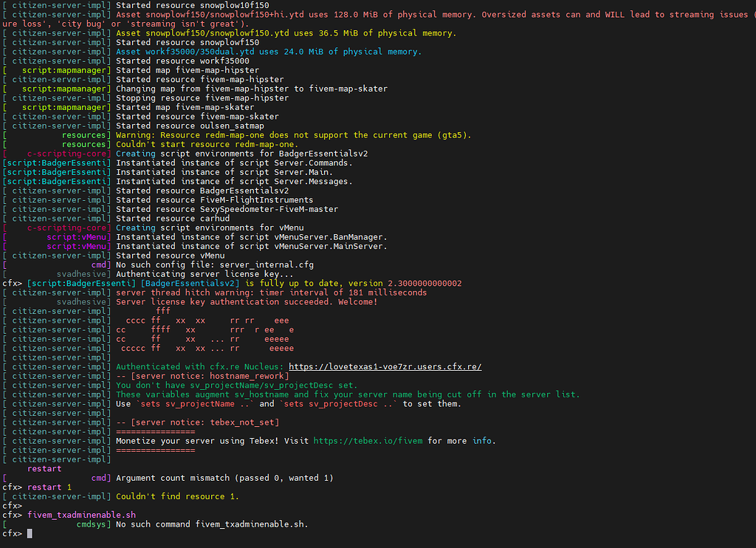Click the server thread hitch warning line

pos(271,292)
